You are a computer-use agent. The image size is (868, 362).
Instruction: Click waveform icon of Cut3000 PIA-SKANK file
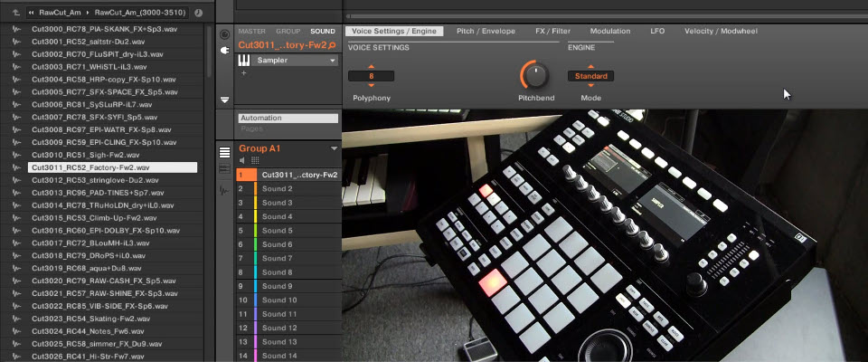[x=16, y=29]
